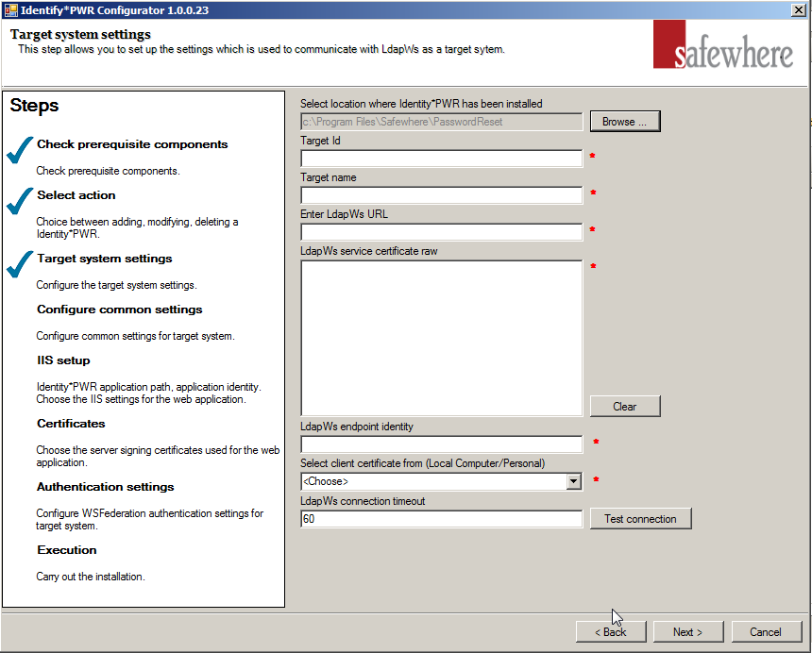
Task: Focus the Target name input field
Action: point(441,195)
